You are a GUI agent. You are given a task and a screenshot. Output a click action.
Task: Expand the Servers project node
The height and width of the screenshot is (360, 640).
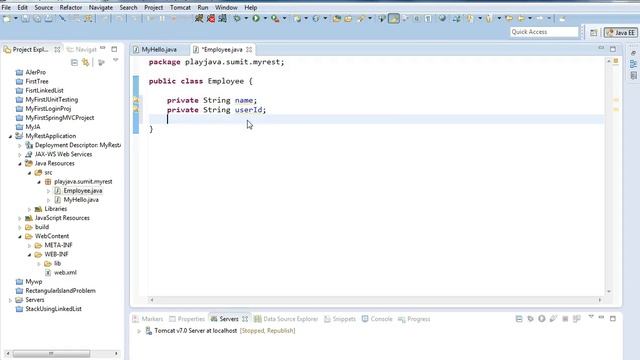10,300
